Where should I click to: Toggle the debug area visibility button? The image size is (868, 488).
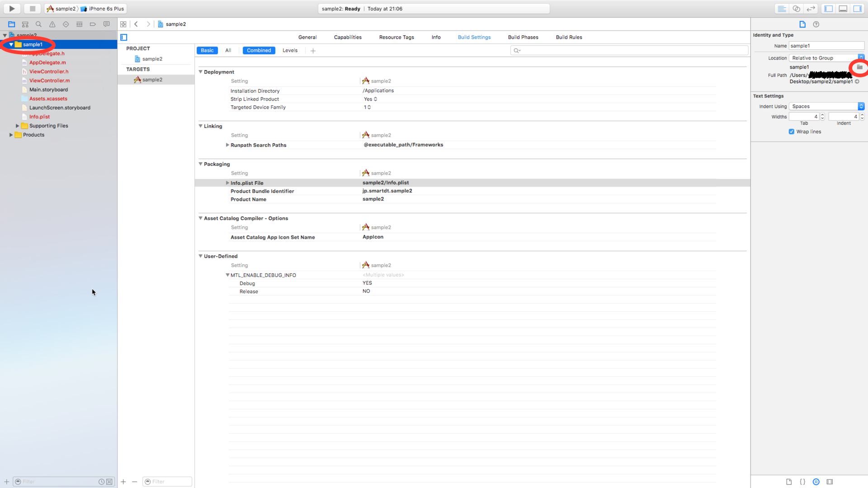point(843,9)
